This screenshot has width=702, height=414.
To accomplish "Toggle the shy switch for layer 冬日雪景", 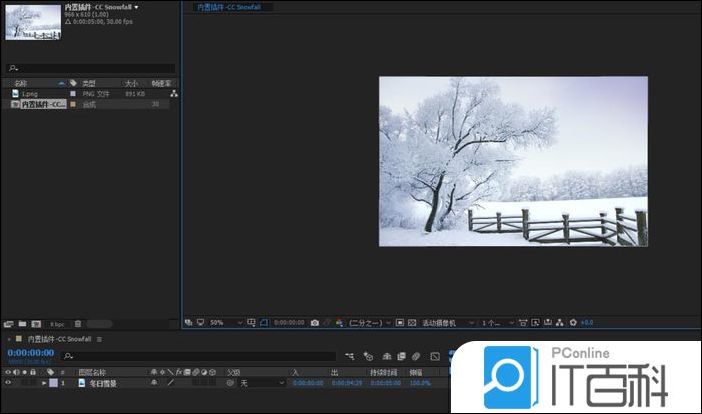I will [154, 383].
